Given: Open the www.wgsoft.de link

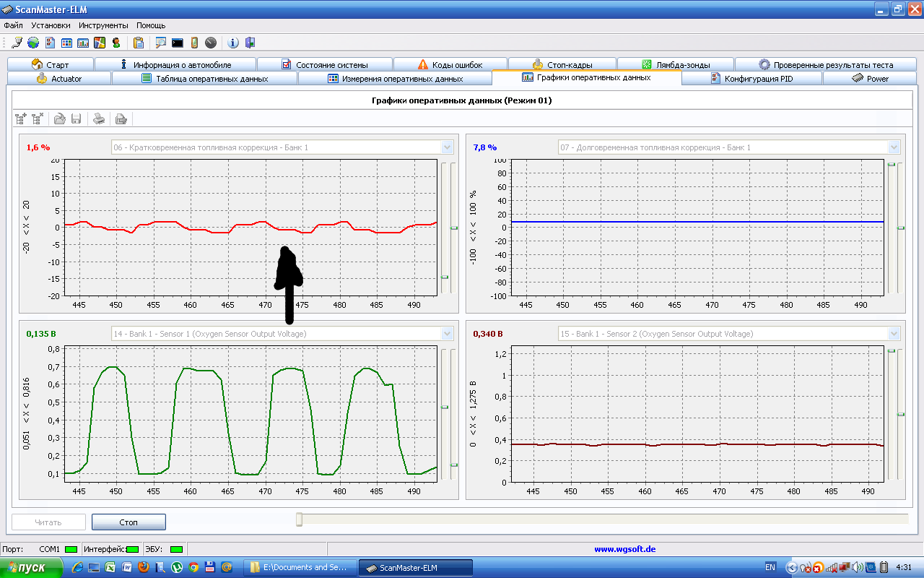Looking at the screenshot, I should pos(624,549).
